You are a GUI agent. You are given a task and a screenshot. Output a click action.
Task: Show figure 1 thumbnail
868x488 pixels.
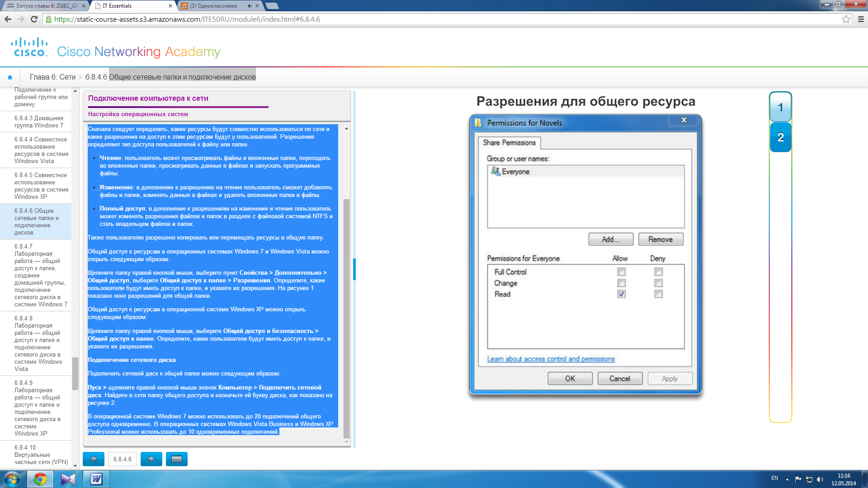(780, 107)
